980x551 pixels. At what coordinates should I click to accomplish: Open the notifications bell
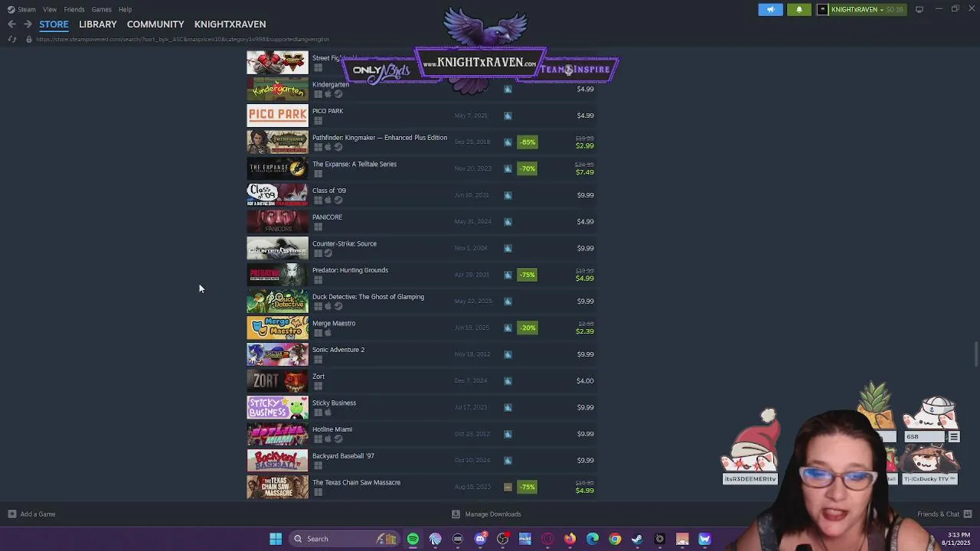point(799,9)
